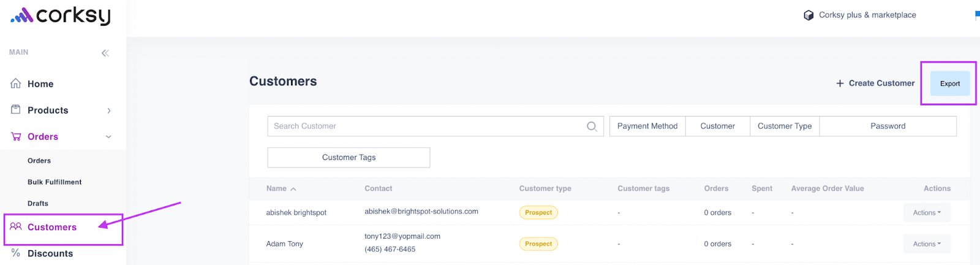
Task: Click the Products box icon
Action: [x=16, y=110]
